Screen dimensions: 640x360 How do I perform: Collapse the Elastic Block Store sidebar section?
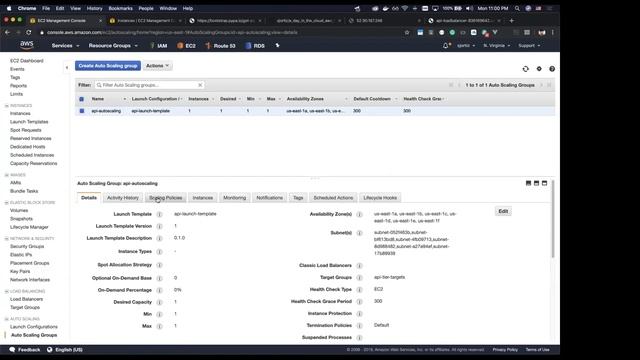(7, 202)
